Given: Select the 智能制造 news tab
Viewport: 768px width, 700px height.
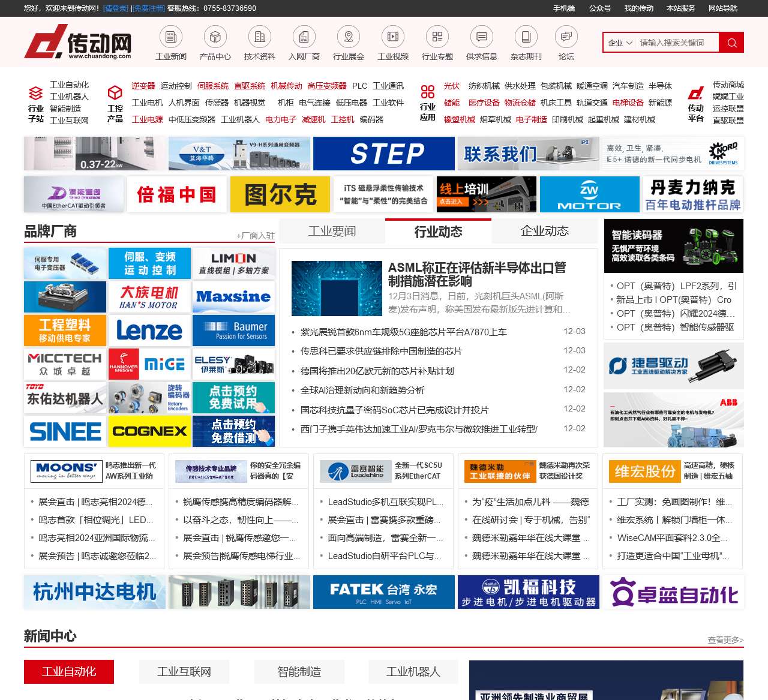Looking at the screenshot, I should click(x=299, y=672).
